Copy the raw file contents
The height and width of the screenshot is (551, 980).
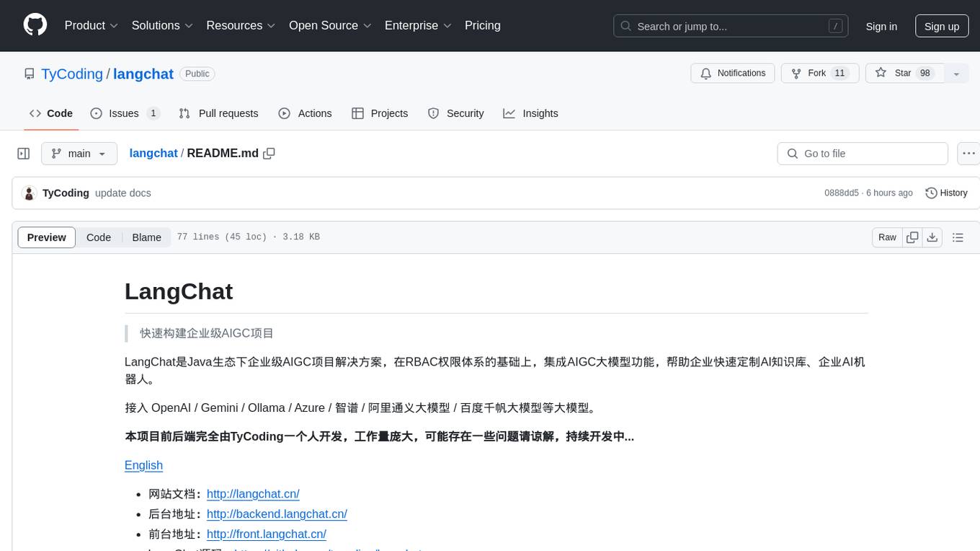pyautogui.click(x=913, y=237)
